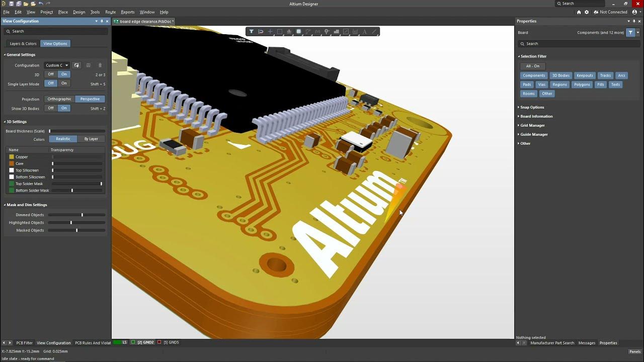Pin the Properties panel
644x362 pixels.
pyautogui.click(x=634, y=21)
